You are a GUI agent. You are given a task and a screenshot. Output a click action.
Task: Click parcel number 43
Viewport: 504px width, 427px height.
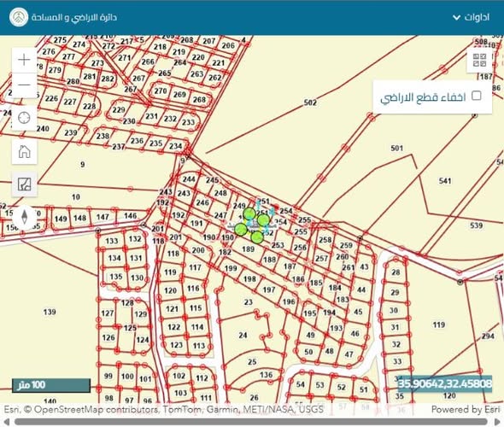point(364,266)
